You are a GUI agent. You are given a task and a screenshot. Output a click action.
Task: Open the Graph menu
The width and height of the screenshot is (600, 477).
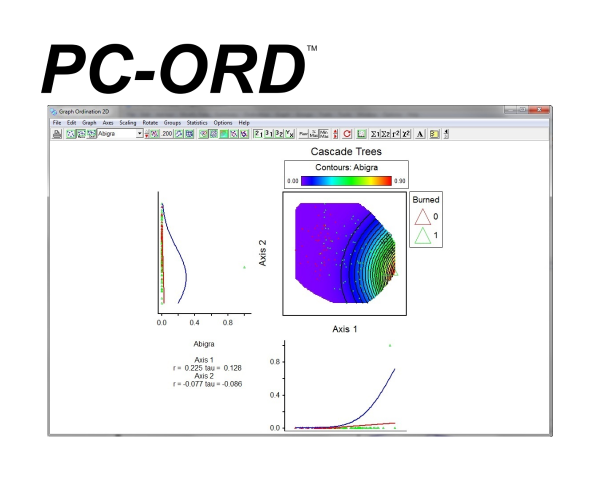click(x=89, y=123)
